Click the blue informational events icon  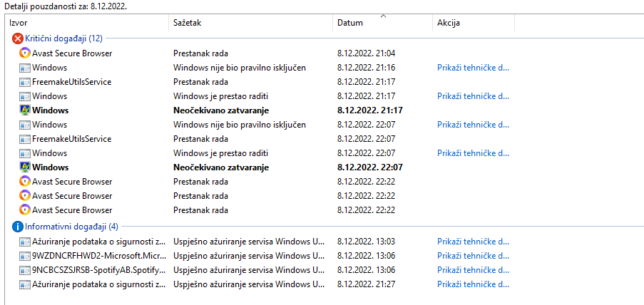point(18,226)
